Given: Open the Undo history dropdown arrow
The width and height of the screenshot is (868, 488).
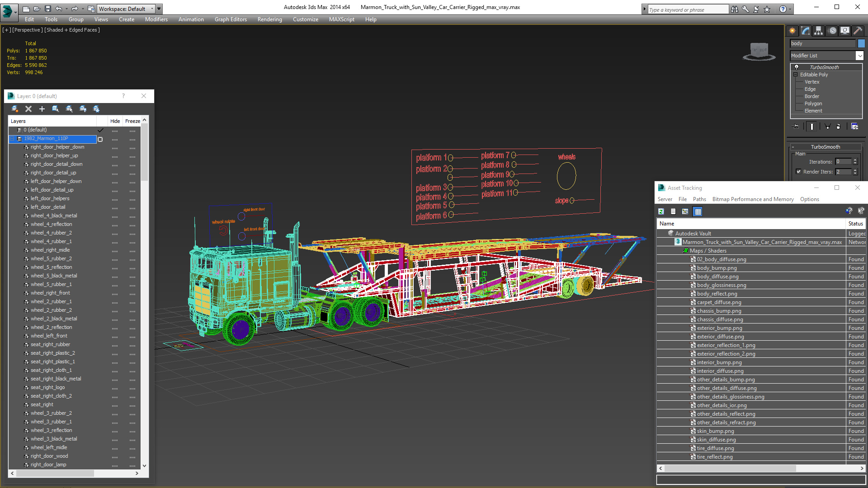Looking at the screenshot, I should click(x=66, y=9).
